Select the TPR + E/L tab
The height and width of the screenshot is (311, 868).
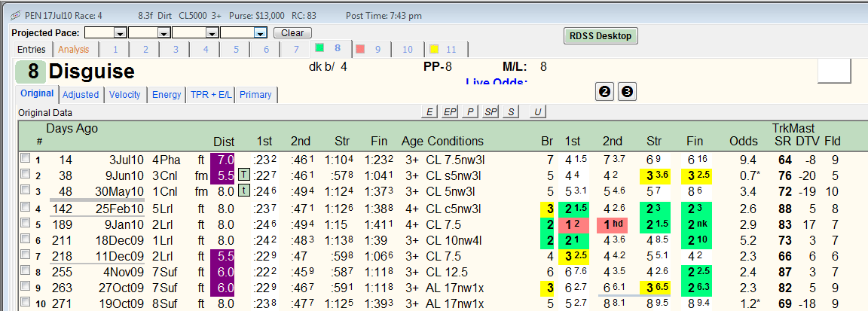[x=210, y=95]
